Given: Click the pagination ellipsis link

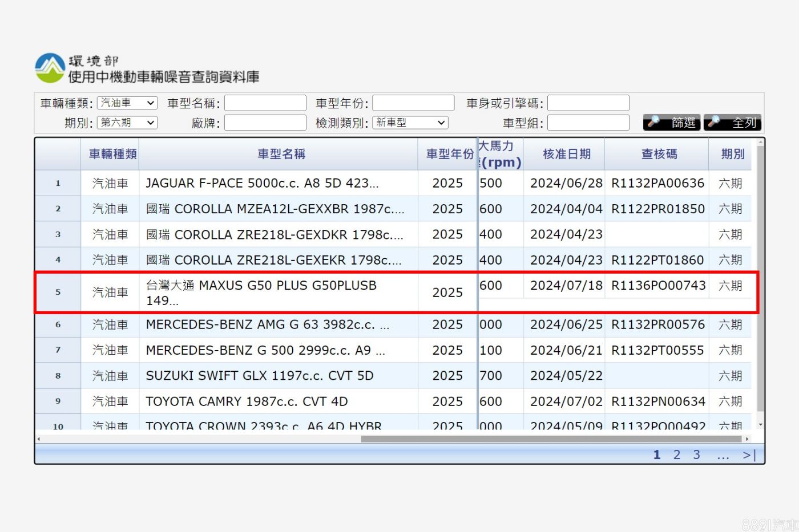Looking at the screenshot, I should click(723, 455).
